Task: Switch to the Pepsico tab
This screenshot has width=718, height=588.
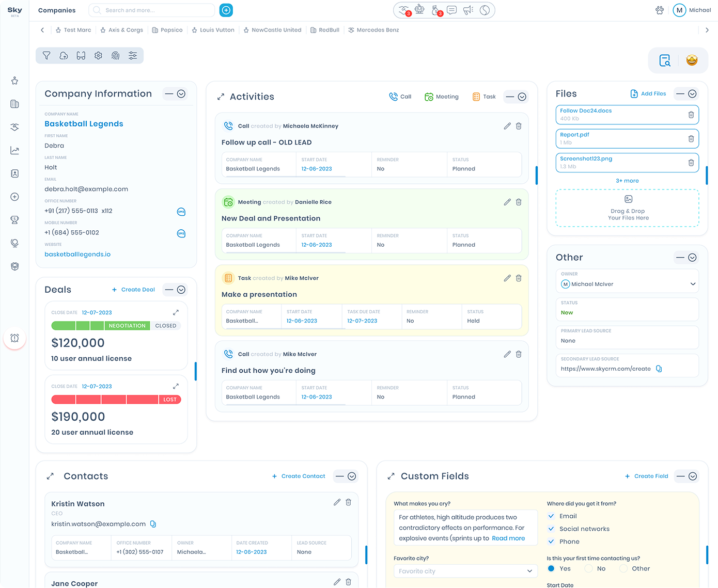Action: pyautogui.click(x=167, y=30)
